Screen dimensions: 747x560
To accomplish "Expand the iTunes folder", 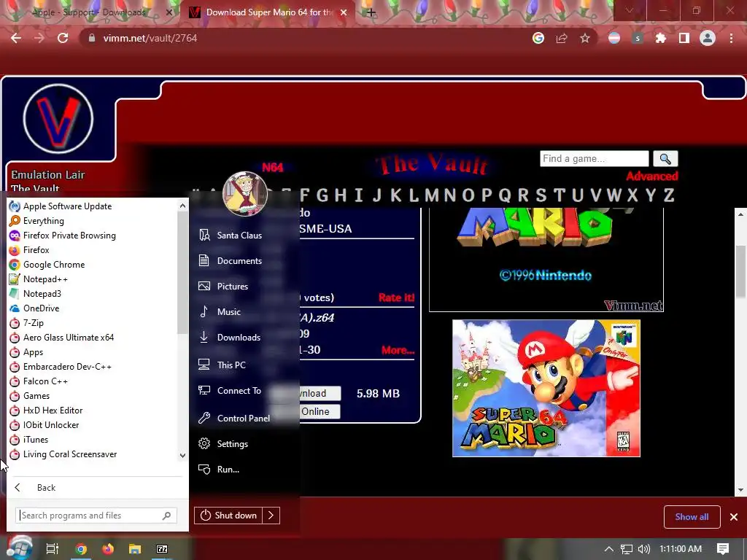I will (35, 440).
